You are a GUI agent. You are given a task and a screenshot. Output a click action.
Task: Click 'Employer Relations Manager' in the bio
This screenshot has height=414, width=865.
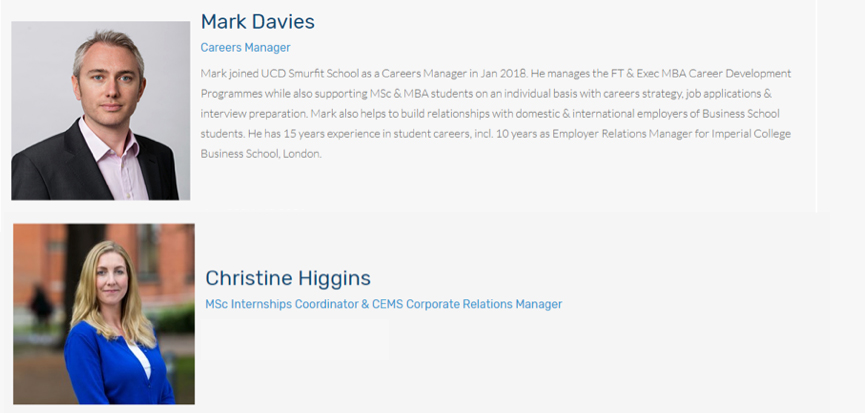638,134
